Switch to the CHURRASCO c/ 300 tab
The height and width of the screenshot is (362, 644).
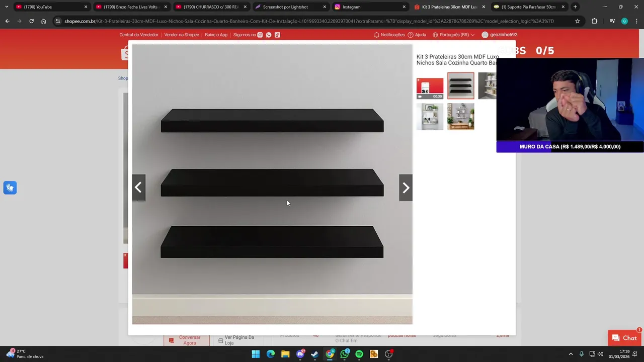tap(211, 7)
